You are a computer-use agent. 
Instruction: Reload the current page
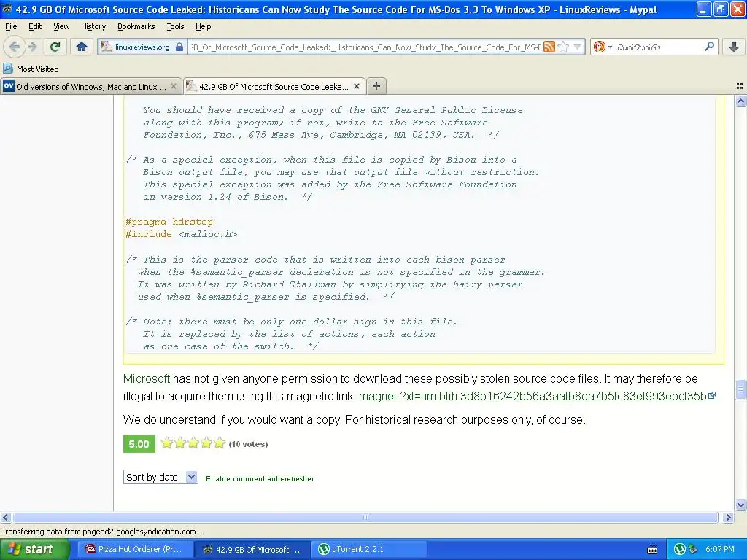(55, 47)
